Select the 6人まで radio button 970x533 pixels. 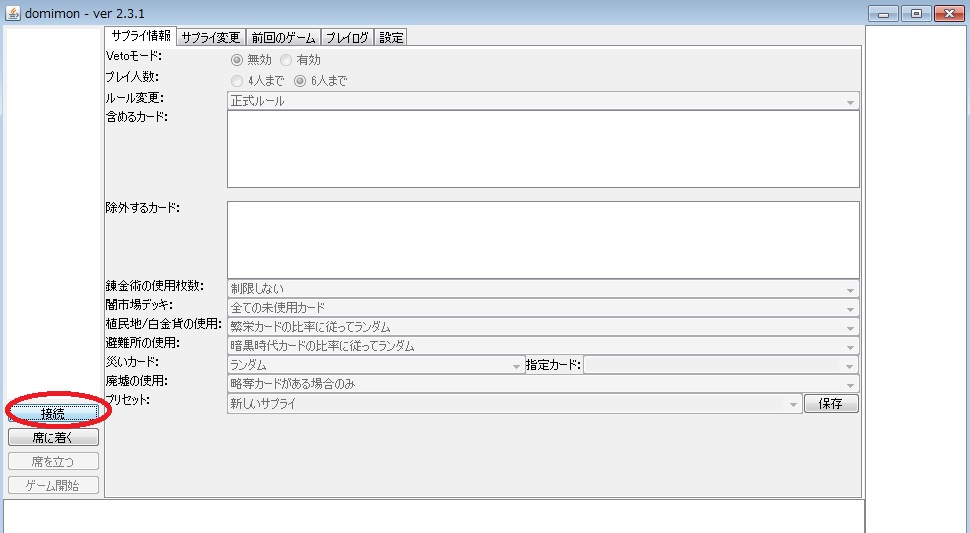(300, 81)
